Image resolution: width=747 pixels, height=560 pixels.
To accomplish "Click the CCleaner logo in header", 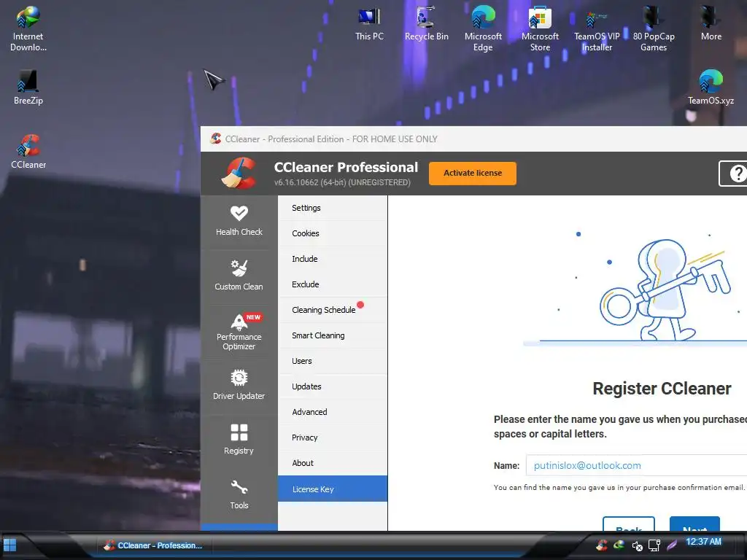I will [239, 173].
